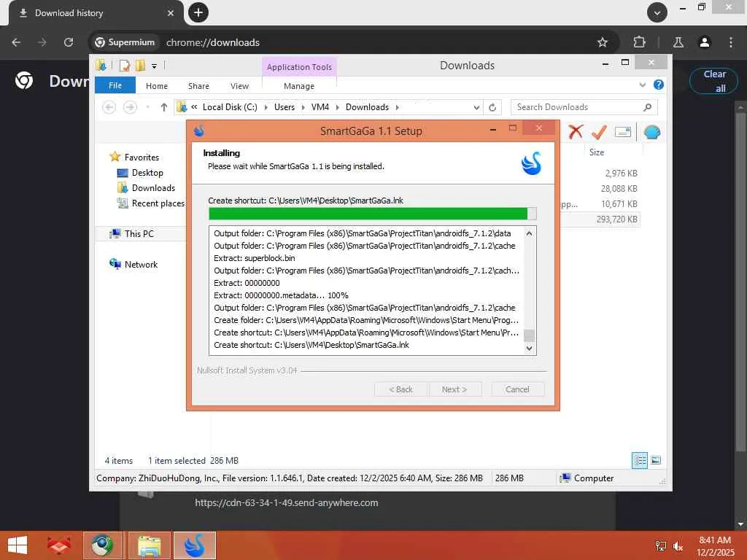Reload the chrome://downloads page
The image size is (747, 560).
(x=68, y=42)
